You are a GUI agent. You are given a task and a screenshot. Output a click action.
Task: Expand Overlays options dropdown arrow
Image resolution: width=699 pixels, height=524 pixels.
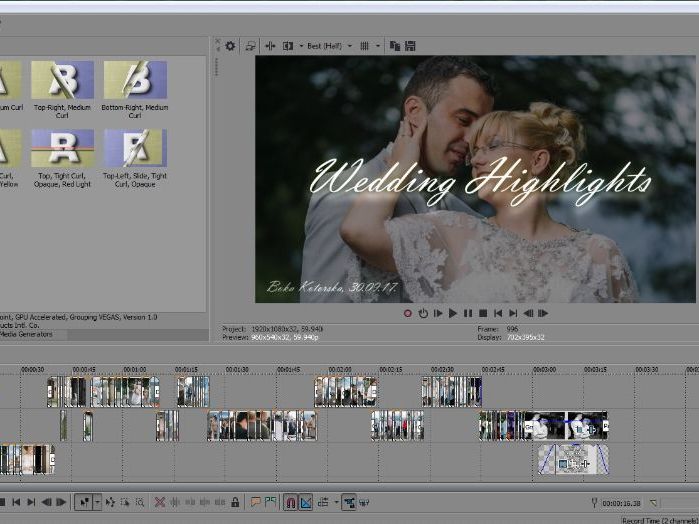(378, 46)
